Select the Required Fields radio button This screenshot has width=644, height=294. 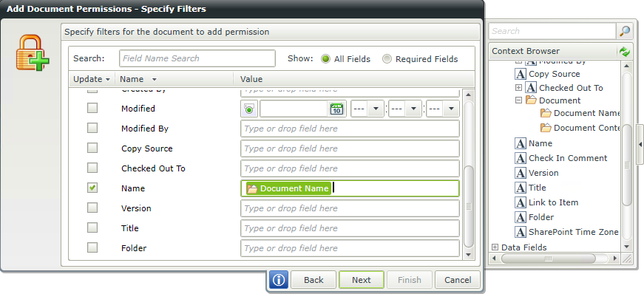click(x=387, y=59)
